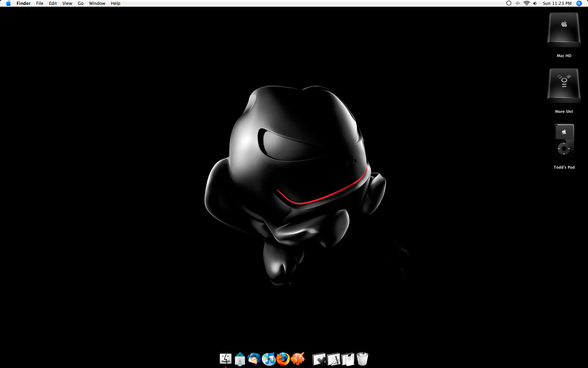Open the AirPort Wi-Fi menu
The width and height of the screenshot is (588, 368).
(x=527, y=3)
